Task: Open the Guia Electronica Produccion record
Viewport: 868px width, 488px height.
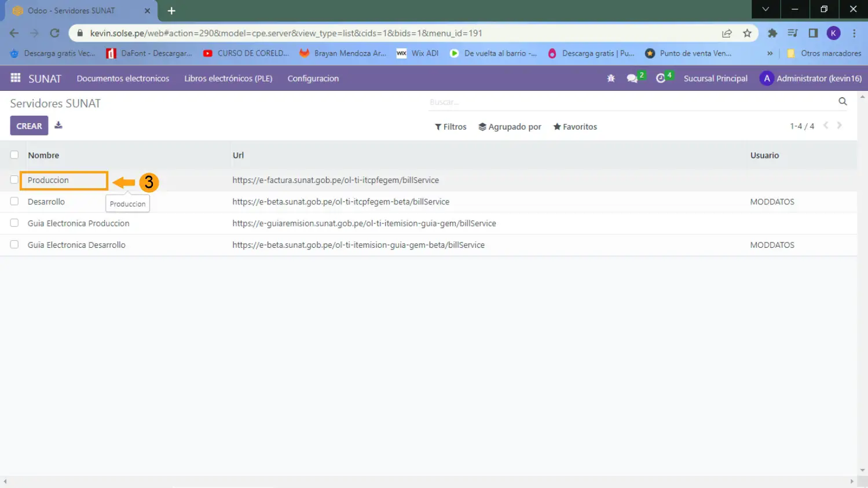Action: (x=78, y=223)
